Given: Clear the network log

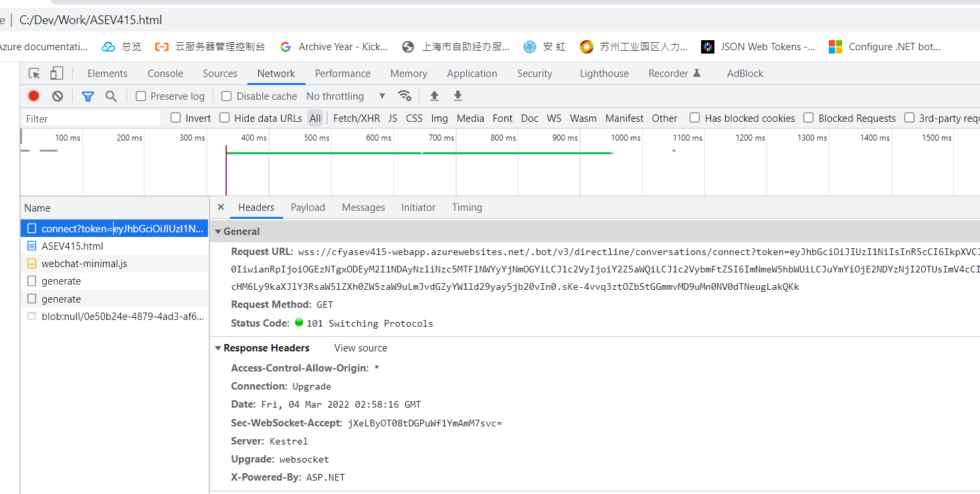Looking at the screenshot, I should (x=57, y=96).
